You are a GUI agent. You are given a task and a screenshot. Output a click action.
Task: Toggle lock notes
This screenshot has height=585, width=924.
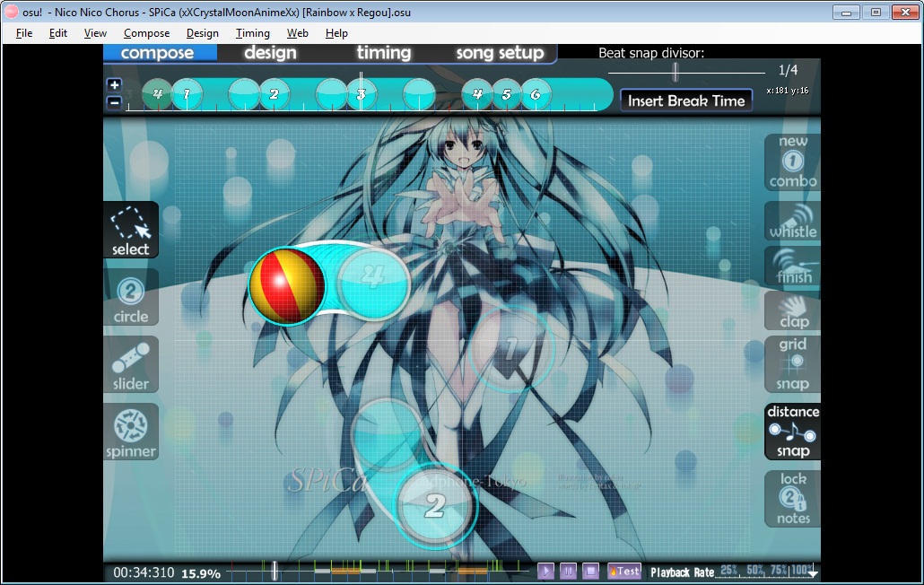click(x=793, y=499)
